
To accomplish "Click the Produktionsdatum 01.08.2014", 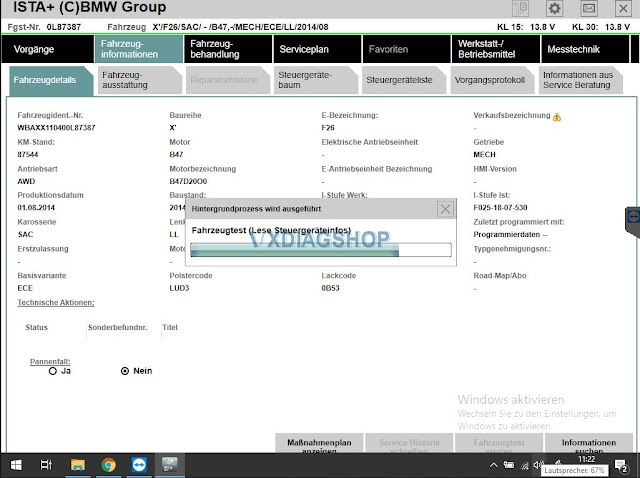I will [x=36, y=208].
